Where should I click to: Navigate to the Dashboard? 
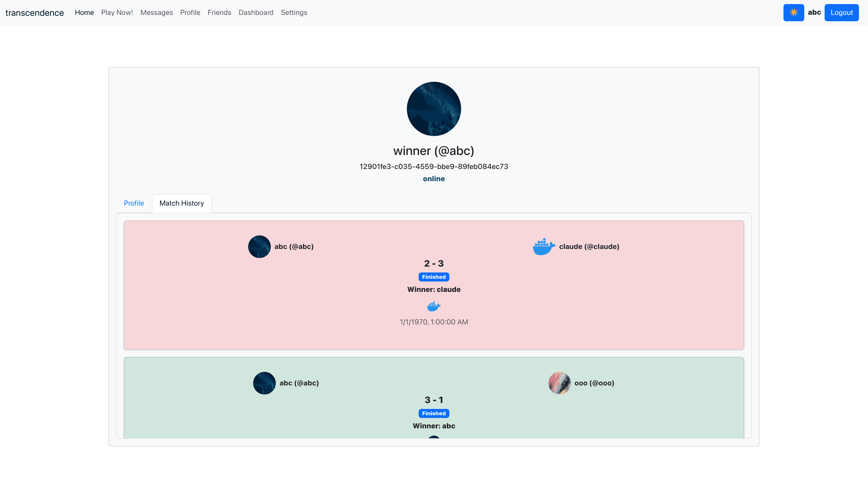click(x=256, y=12)
